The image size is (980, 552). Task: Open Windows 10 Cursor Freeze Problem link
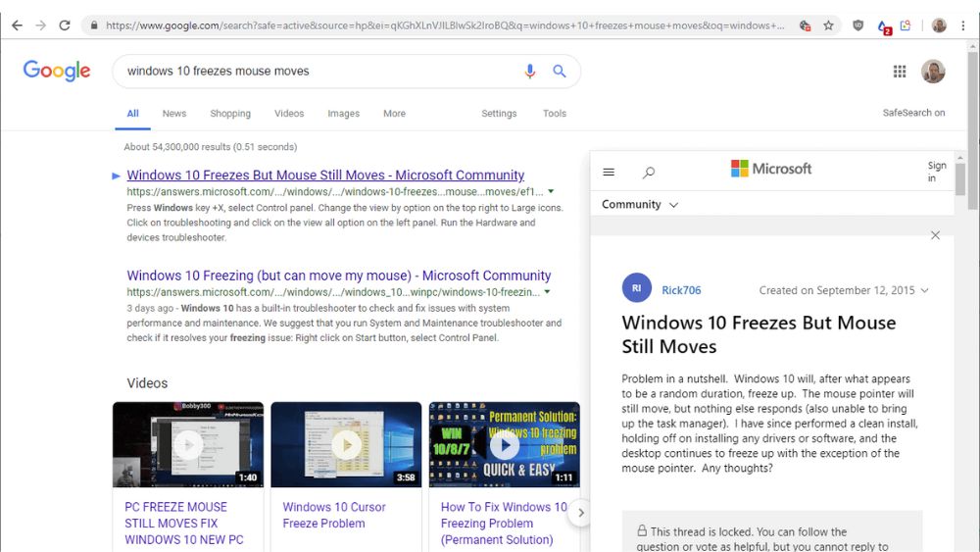[334, 515]
